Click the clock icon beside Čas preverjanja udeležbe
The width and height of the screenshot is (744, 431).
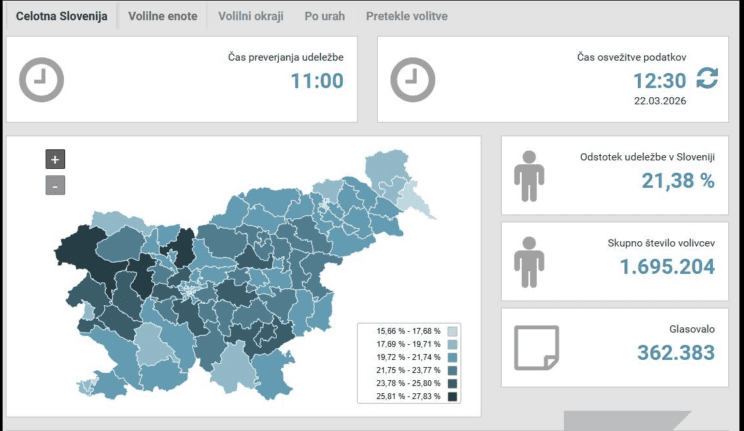pyautogui.click(x=42, y=80)
